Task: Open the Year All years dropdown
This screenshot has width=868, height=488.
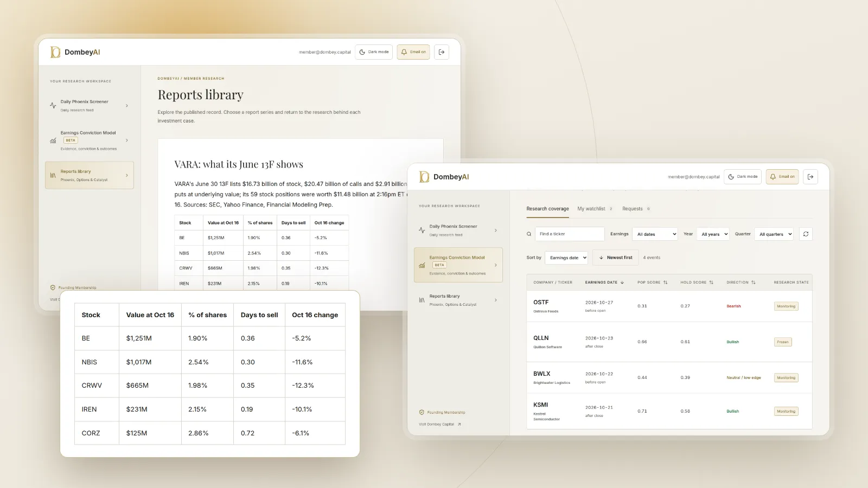Action: (713, 234)
